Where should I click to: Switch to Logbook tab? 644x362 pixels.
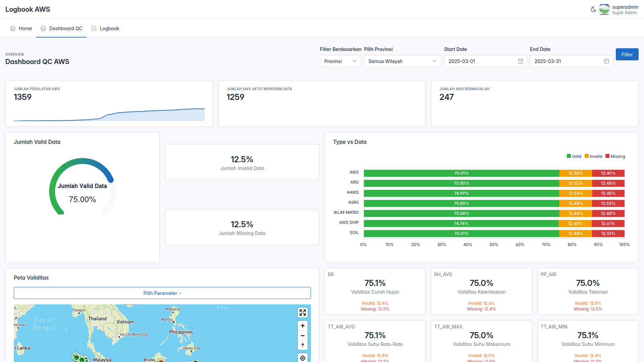click(105, 28)
